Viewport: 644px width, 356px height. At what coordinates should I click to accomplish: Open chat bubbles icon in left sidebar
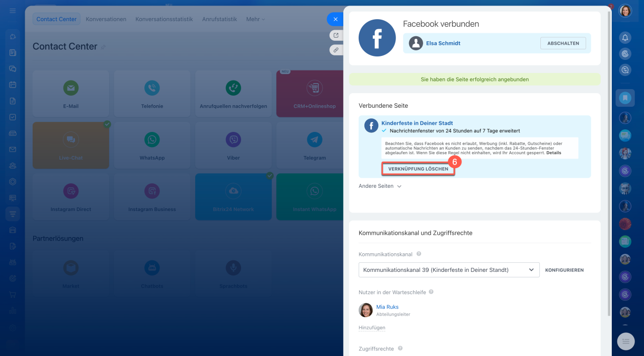coord(13,68)
